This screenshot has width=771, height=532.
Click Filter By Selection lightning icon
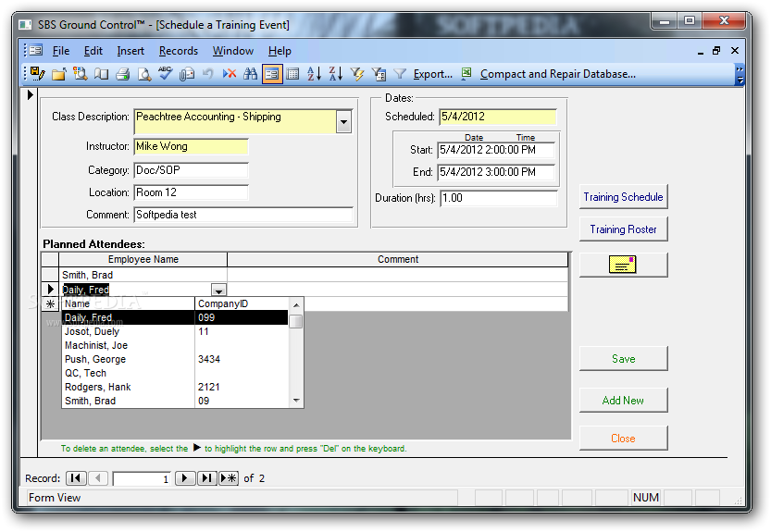(x=357, y=74)
